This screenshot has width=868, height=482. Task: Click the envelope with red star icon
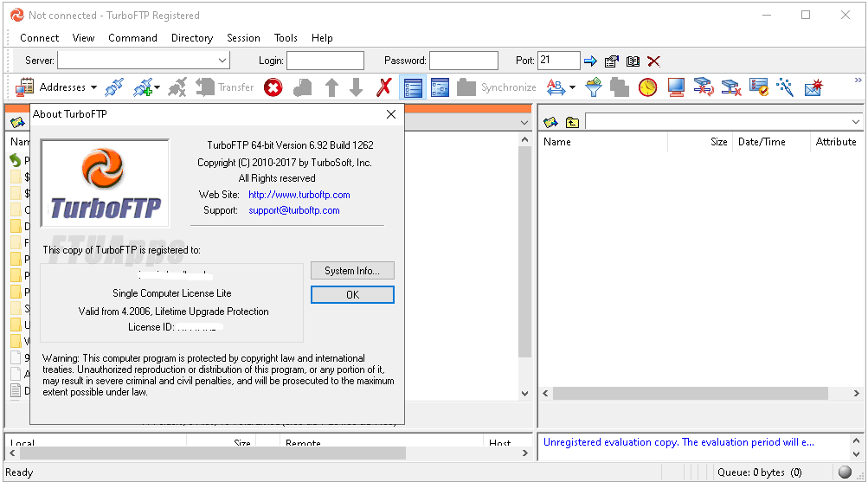coord(813,87)
